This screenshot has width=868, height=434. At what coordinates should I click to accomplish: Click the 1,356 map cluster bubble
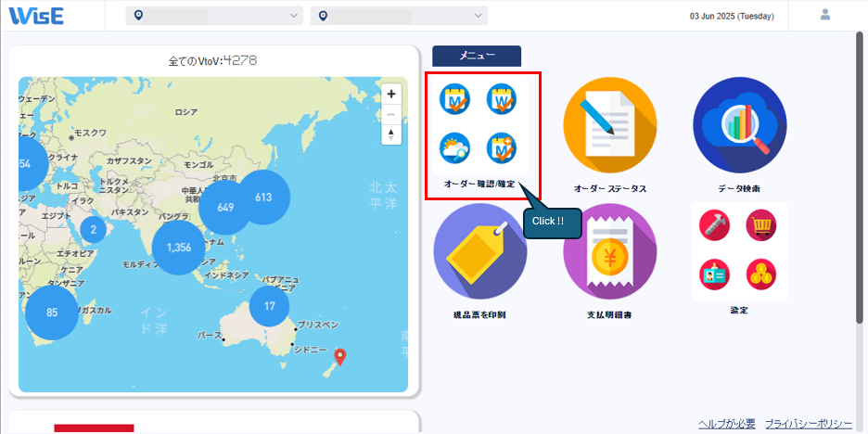click(x=178, y=248)
